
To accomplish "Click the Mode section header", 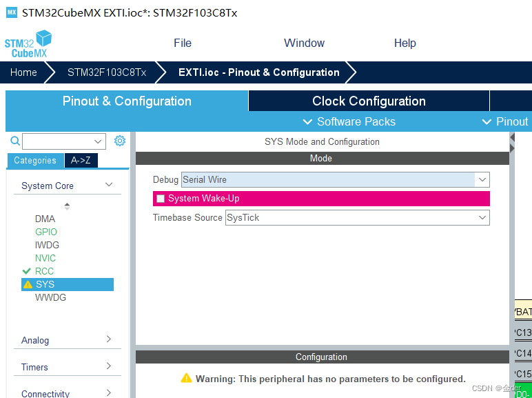I will click(323, 158).
